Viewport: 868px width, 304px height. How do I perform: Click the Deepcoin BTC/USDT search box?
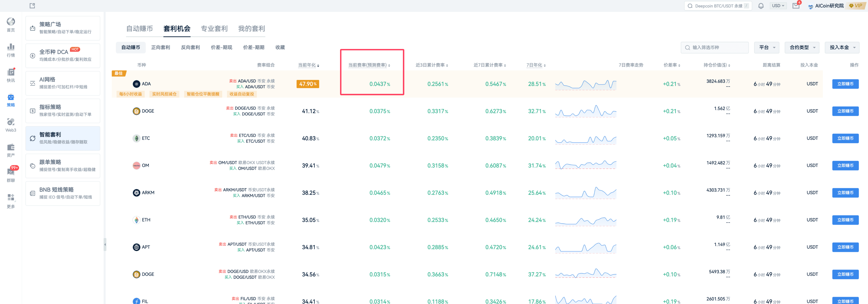[718, 6]
